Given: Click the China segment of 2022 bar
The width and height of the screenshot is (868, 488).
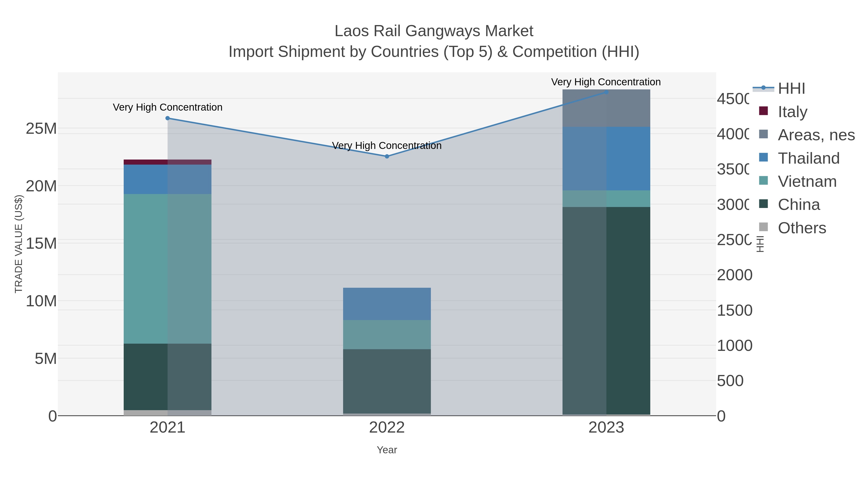Looking at the screenshot, I should coord(387,381).
